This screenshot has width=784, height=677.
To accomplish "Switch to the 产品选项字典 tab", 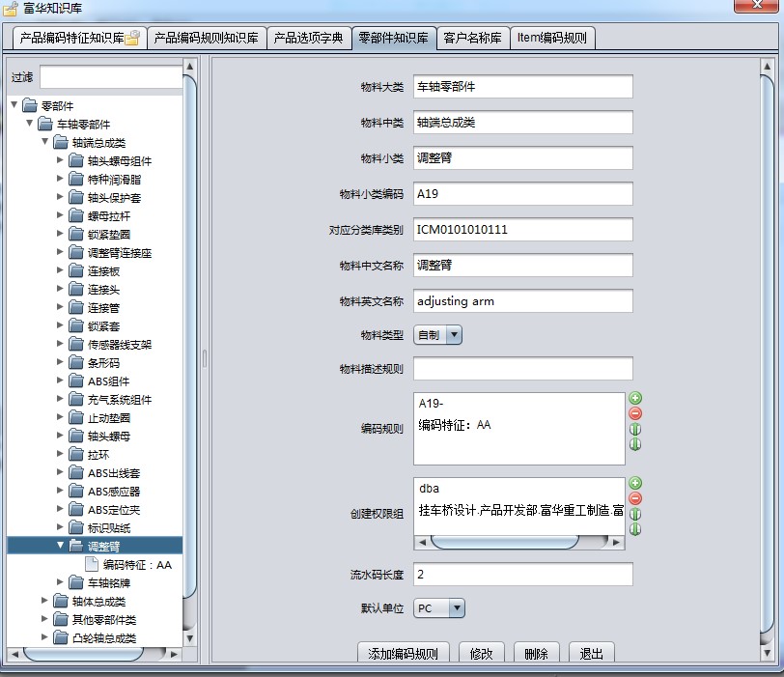I will (x=308, y=39).
